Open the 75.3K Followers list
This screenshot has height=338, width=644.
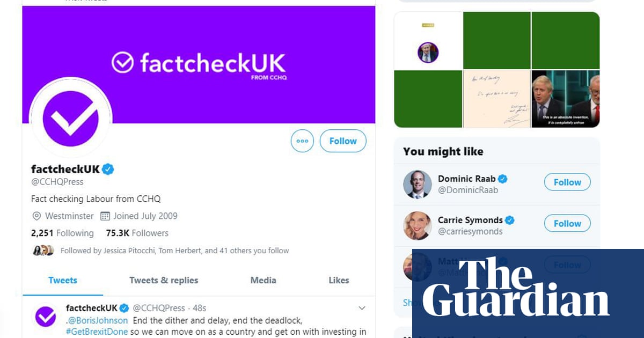pos(137,233)
